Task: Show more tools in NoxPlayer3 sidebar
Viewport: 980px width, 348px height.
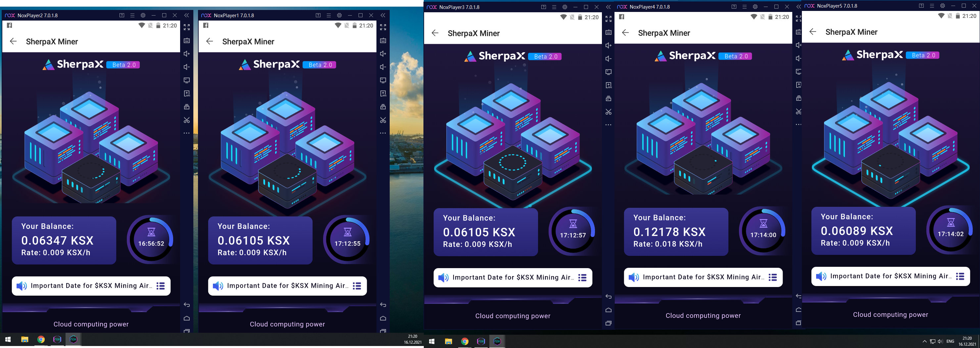Action: tap(609, 125)
